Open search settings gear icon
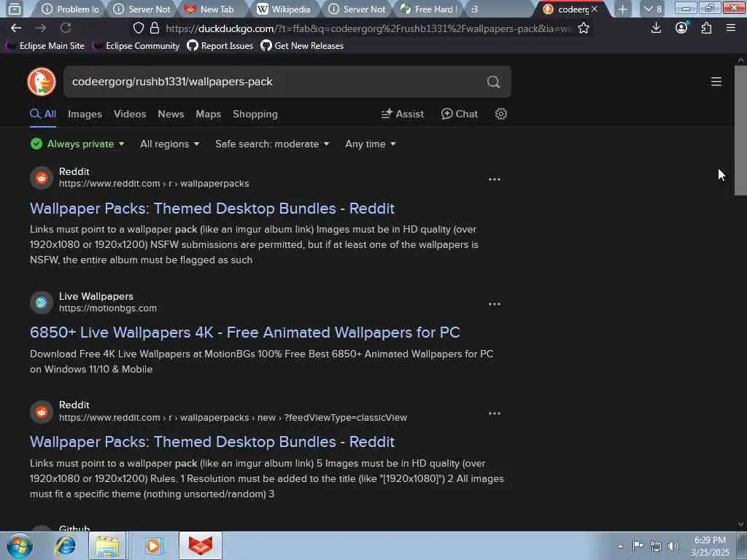Image resolution: width=747 pixels, height=560 pixels. coord(500,114)
